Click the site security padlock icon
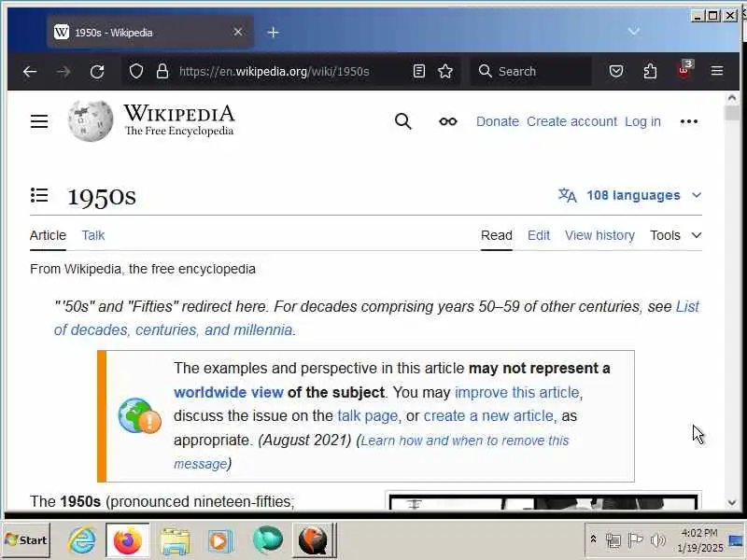This screenshot has width=747, height=560. click(x=162, y=72)
